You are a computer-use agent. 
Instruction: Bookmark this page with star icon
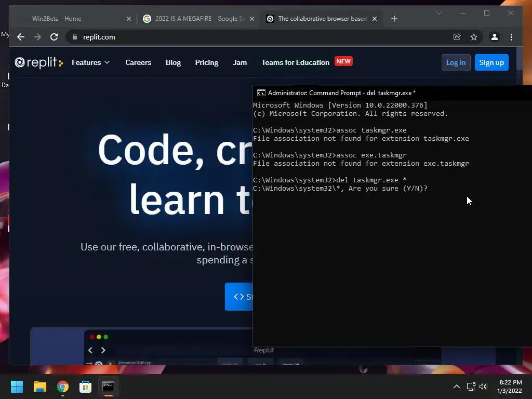pos(474,37)
